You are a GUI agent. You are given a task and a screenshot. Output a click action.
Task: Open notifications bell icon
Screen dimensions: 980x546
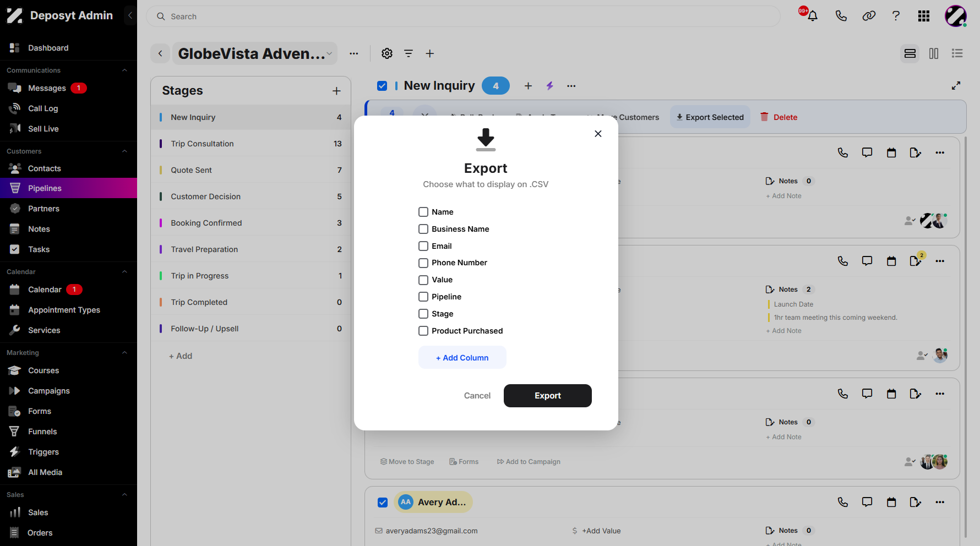pyautogui.click(x=812, y=16)
